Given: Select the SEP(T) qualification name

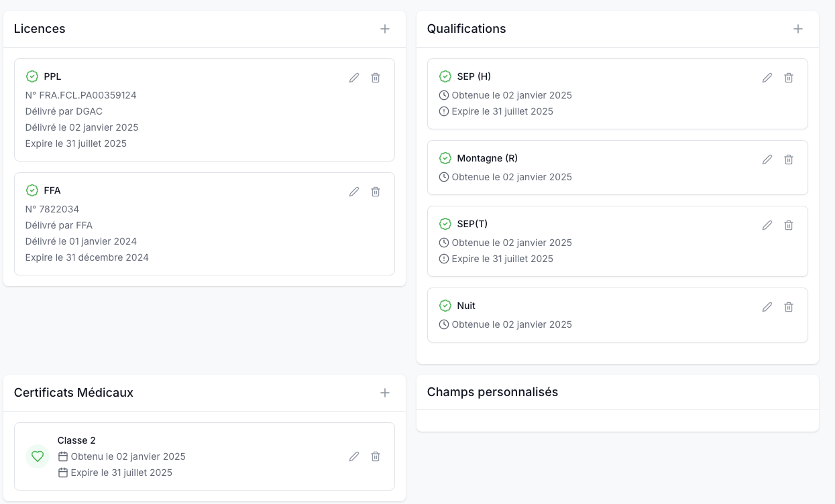Looking at the screenshot, I should [x=473, y=224].
